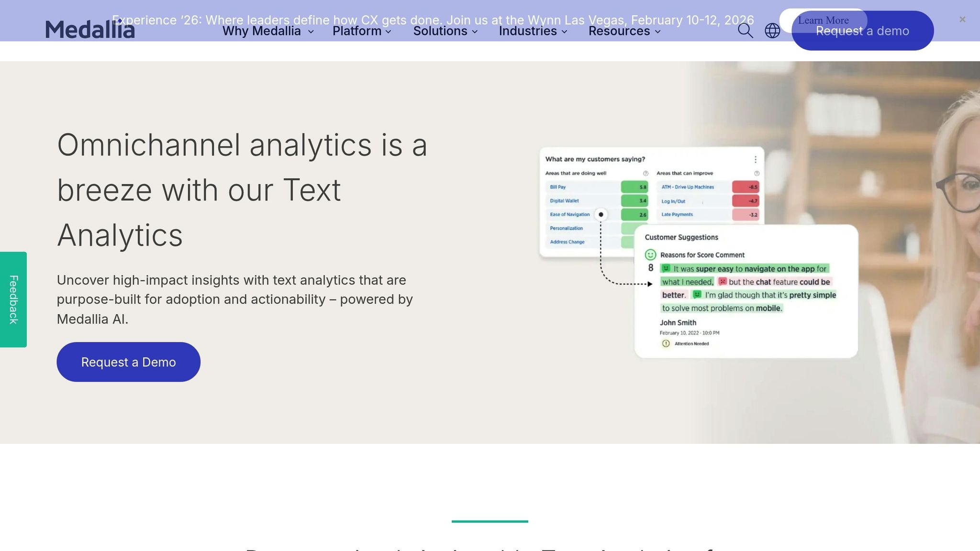Click the "Reasons for Score Comment" label

[x=702, y=255]
